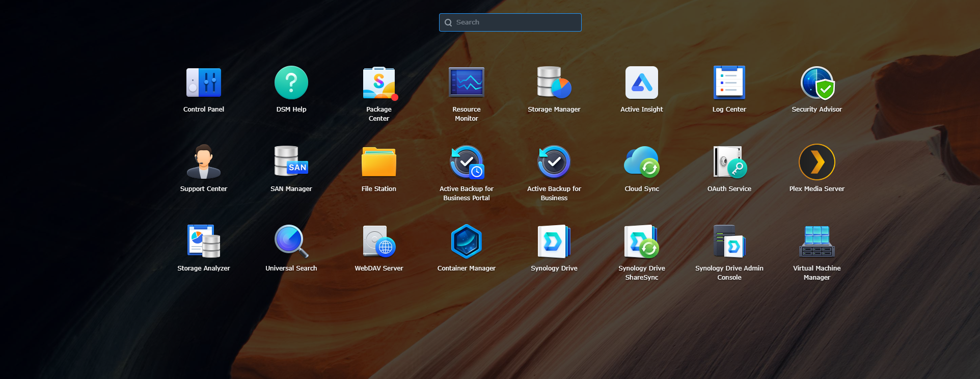
Task: Launch the Synology Drive app
Action: point(554,241)
